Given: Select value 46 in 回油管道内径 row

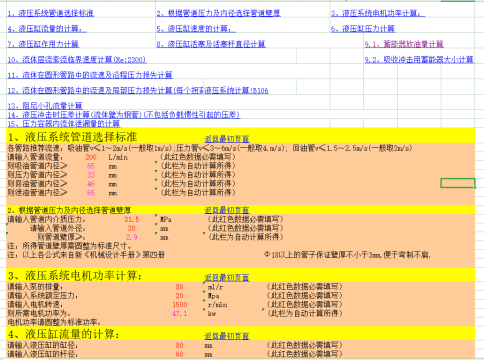Looking at the screenshot, I should (91, 184).
